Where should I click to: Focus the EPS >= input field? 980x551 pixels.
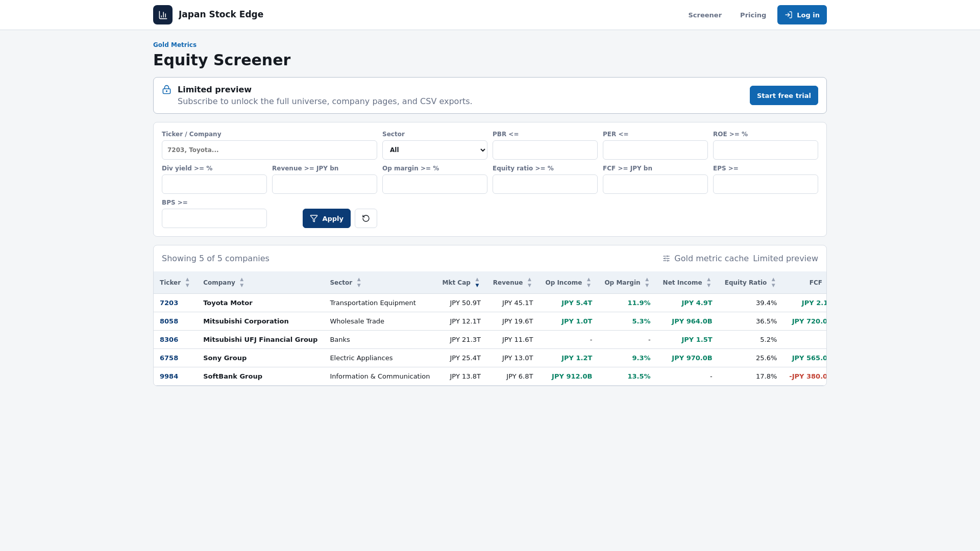pos(766,184)
